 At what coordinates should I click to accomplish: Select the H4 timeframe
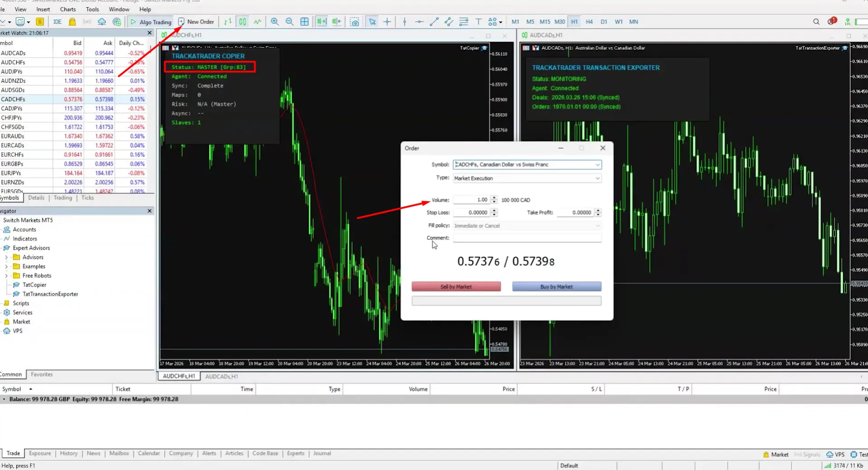589,22
